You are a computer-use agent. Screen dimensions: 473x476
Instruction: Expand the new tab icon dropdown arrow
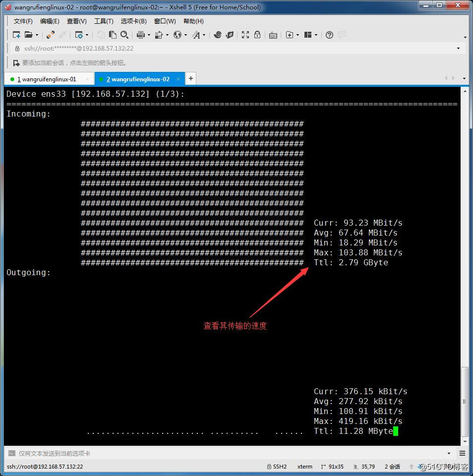coord(297,35)
